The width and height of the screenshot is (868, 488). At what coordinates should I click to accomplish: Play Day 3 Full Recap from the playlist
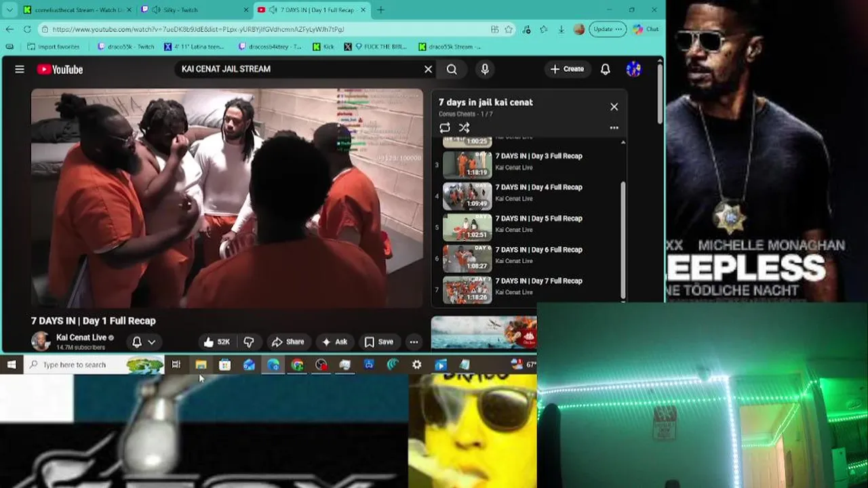tap(529, 163)
